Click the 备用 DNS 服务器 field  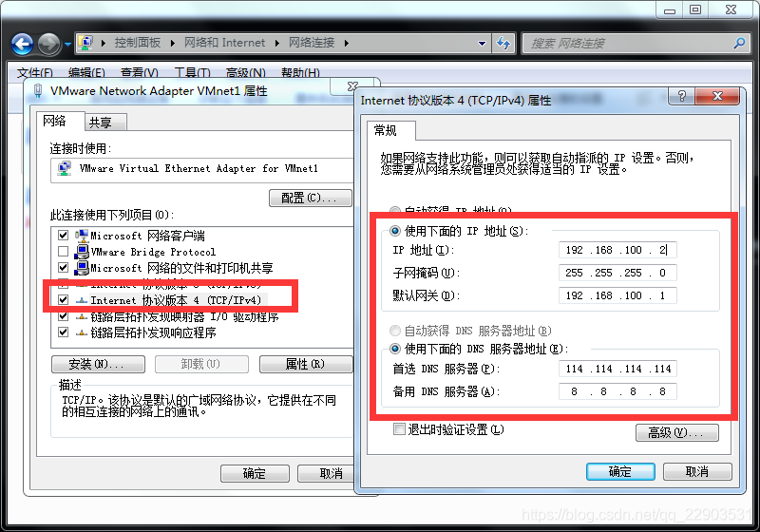[x=617, y=391]
